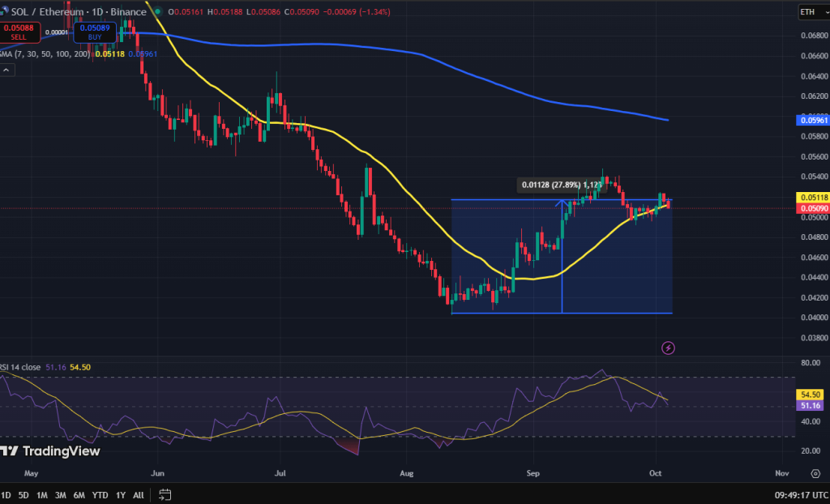The image size is (830, 504).
Task: Click the blue 0.05961 SMA legend value
Action: pos(143,53)
